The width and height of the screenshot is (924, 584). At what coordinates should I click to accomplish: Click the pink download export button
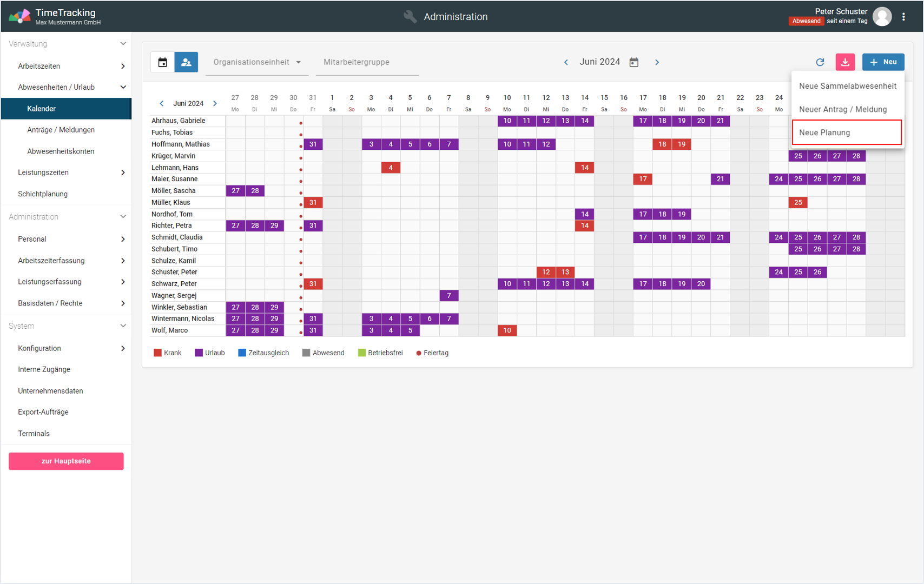(844, 62)
